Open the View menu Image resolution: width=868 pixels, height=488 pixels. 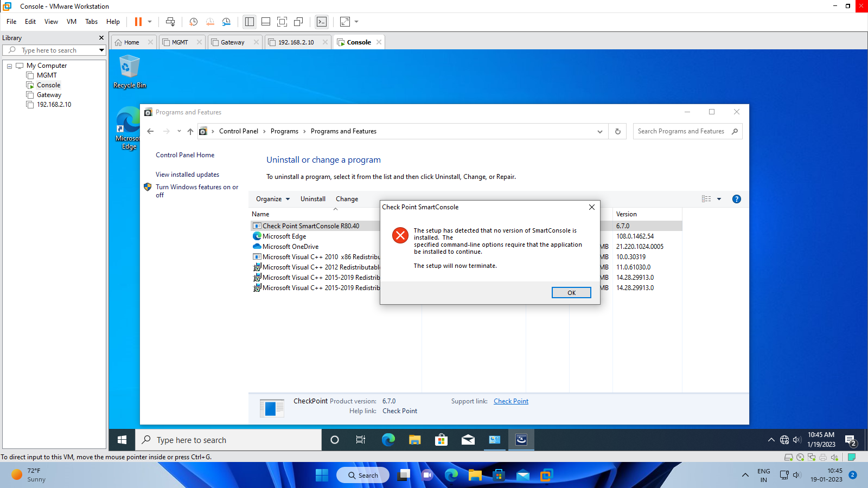click(x=51, y=22)
